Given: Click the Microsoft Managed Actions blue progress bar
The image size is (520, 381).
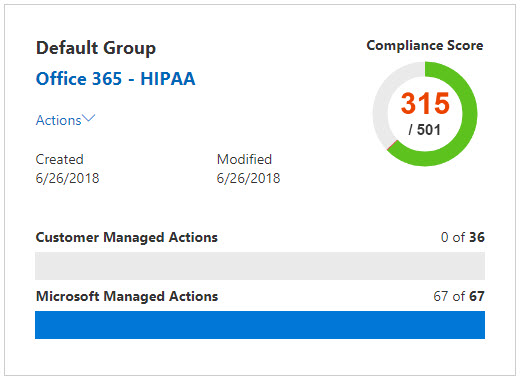Looking at the screenshot, I should coord(260,325).
